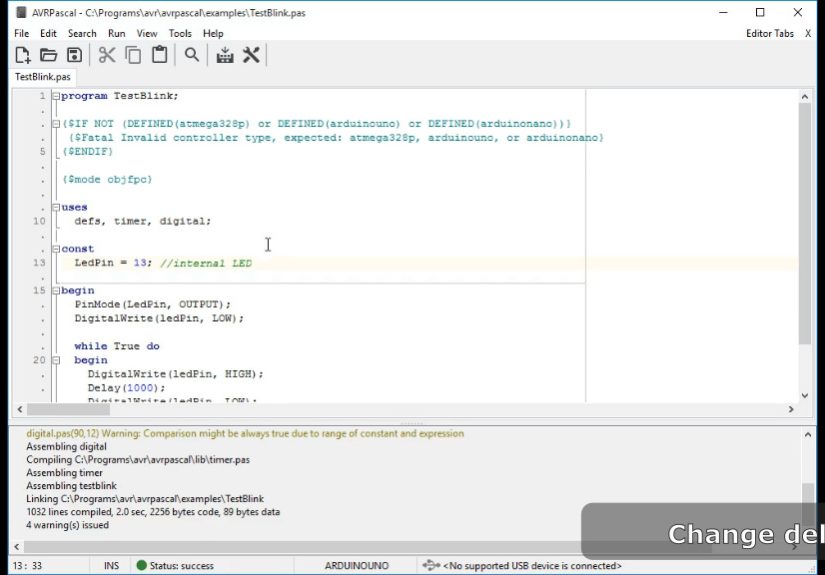825x575 pixels.
Task: Open the Tools menu
Action: 180,33
